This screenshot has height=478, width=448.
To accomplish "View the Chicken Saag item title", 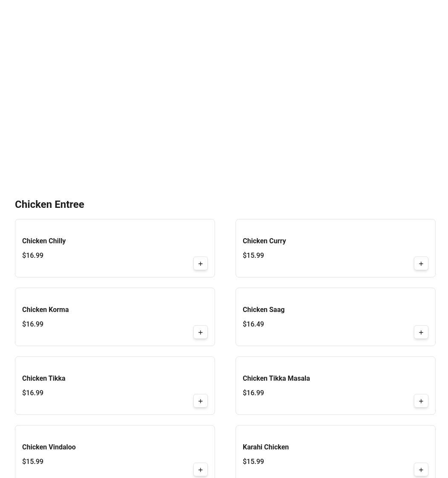I will [264, 310].
